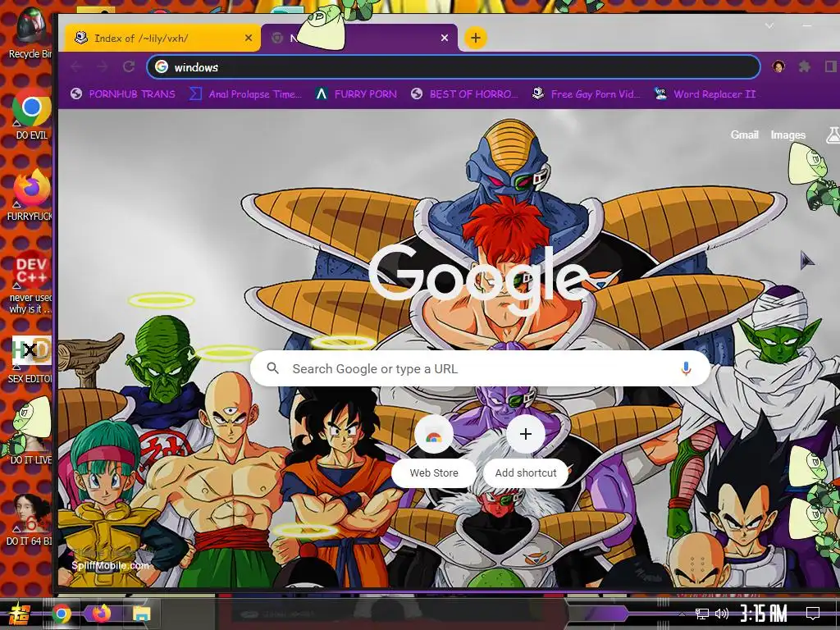The height and width of the screenshot is (630, 840).
Task: Click the Google icon in the address bar
Action: tap(162, 67)
